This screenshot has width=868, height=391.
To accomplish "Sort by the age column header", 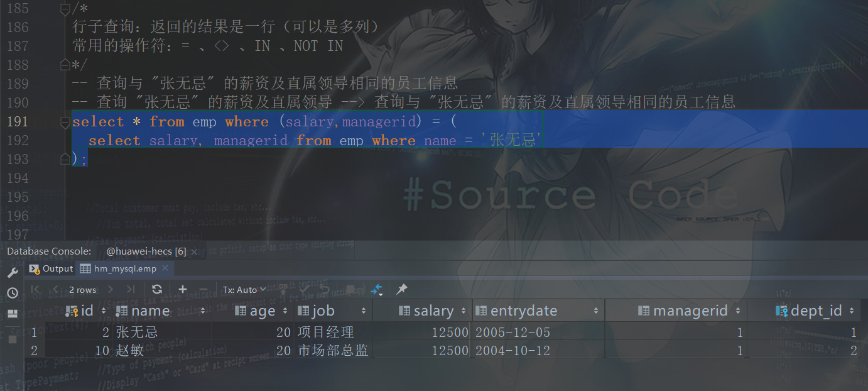I will (261, 311).
